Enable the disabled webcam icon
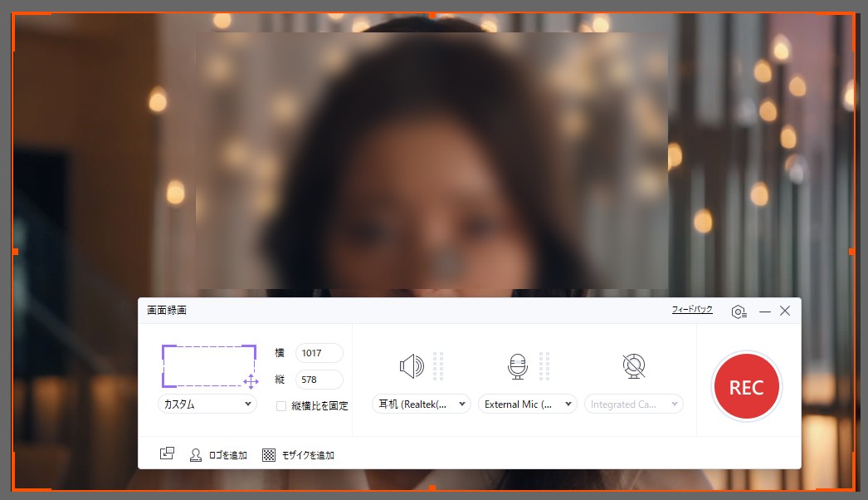Image resolution: width=868 pixels, height=500 pixels. click(634, 365)
